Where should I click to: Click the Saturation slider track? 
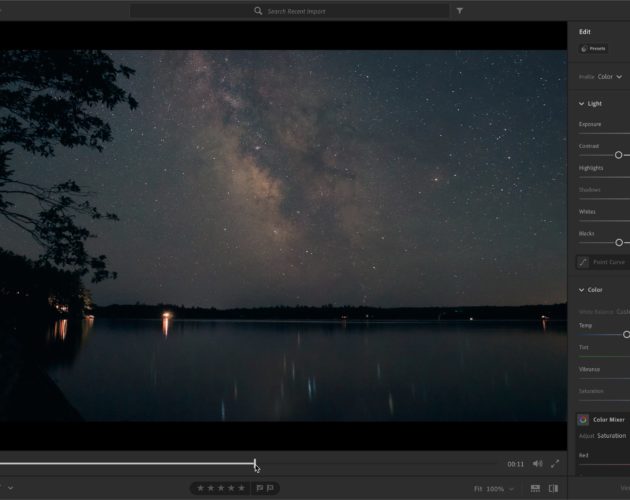coord(604,400)
